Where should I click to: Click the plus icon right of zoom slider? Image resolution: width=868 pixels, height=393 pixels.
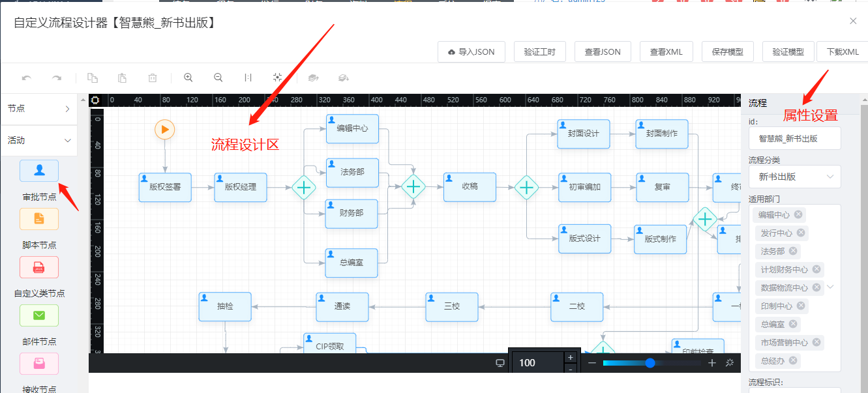point(712,363)
